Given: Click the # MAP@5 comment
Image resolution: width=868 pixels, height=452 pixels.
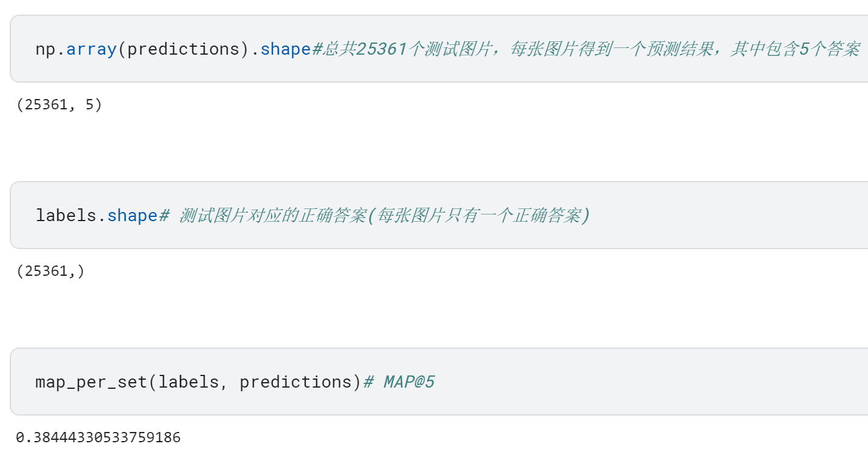Looking at the screenshot, I should click(399, 382).
